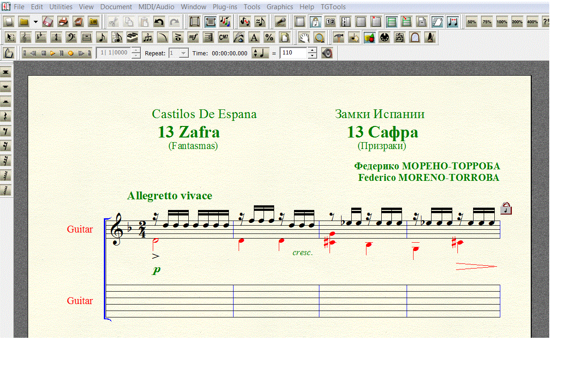Open the Utilities menu
The height and width of the screenshot is (377, 588).
click(61, 7)
